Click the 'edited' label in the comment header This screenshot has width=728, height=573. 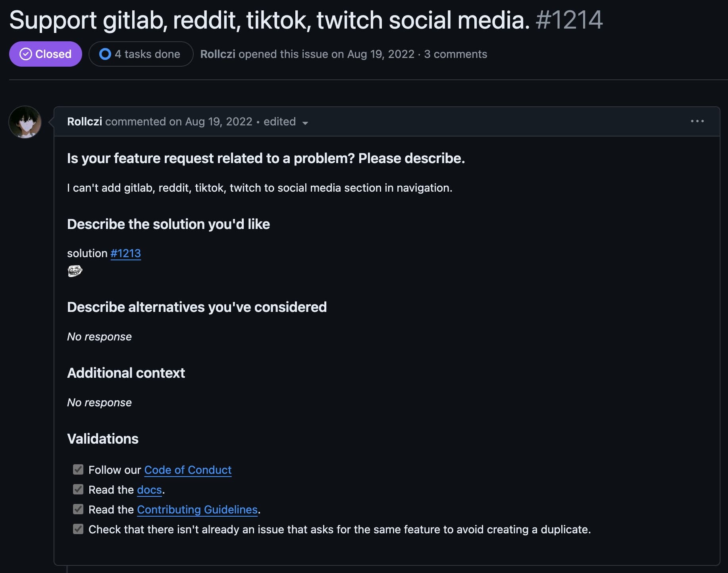pyautogui.click(x=279, y=121)
